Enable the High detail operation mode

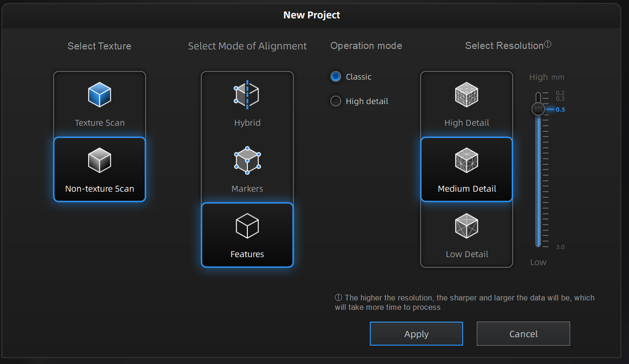click(x=335, y=101)
